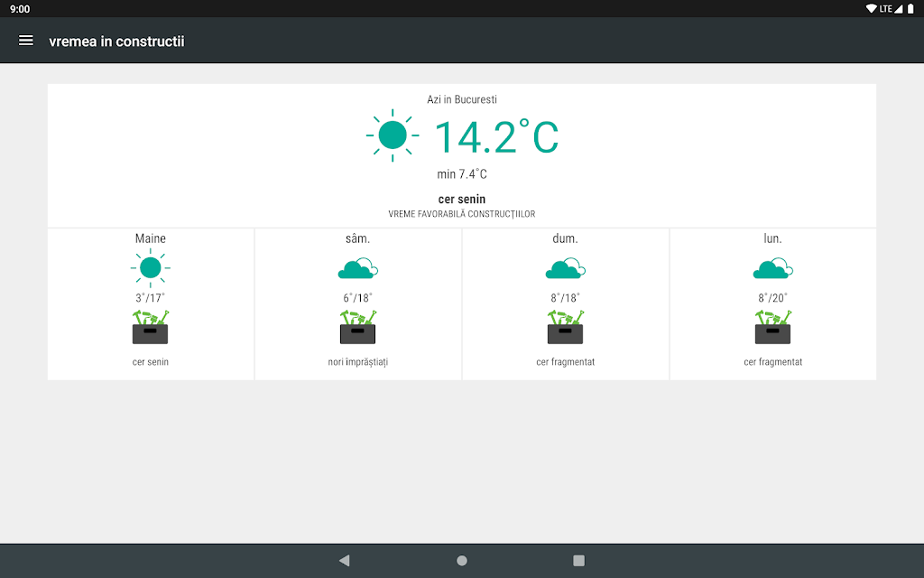Tap the toolbox icon in sâm. card
Image resolution: width=924 pixels, height=578 pixels.
coord(357,327)
